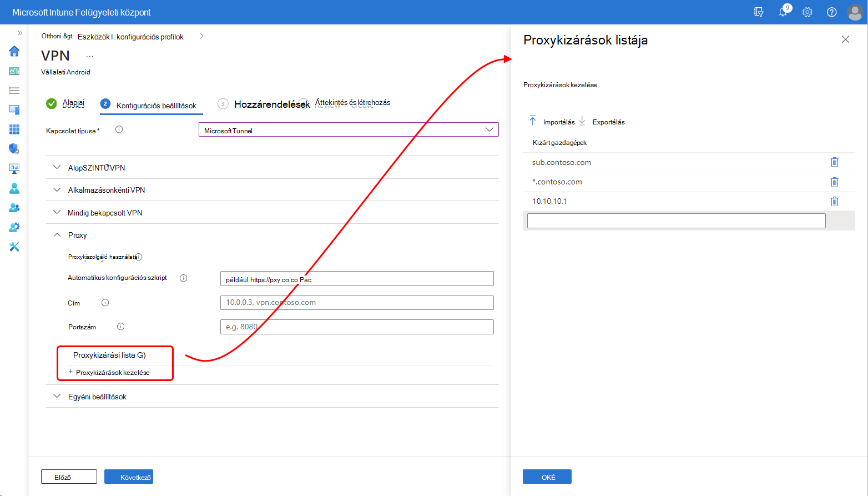Open Troubleshooting tools icon in sidebar

[14, 247]
